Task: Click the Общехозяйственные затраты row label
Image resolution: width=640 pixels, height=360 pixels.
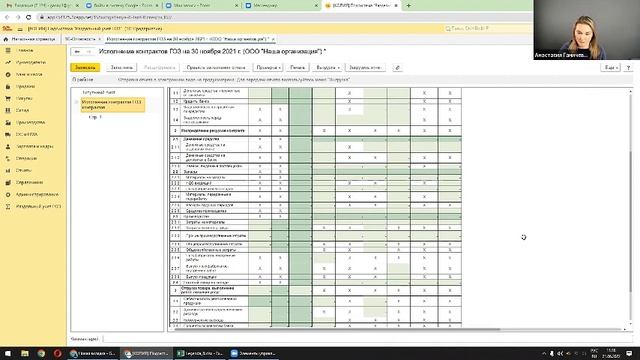Action: click(211, 249)
